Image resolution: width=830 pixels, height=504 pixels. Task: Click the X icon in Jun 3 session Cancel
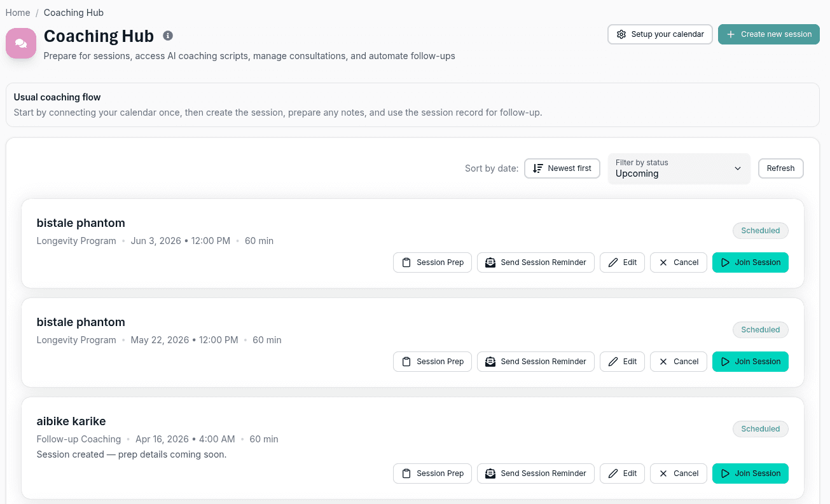click(663, 262)
